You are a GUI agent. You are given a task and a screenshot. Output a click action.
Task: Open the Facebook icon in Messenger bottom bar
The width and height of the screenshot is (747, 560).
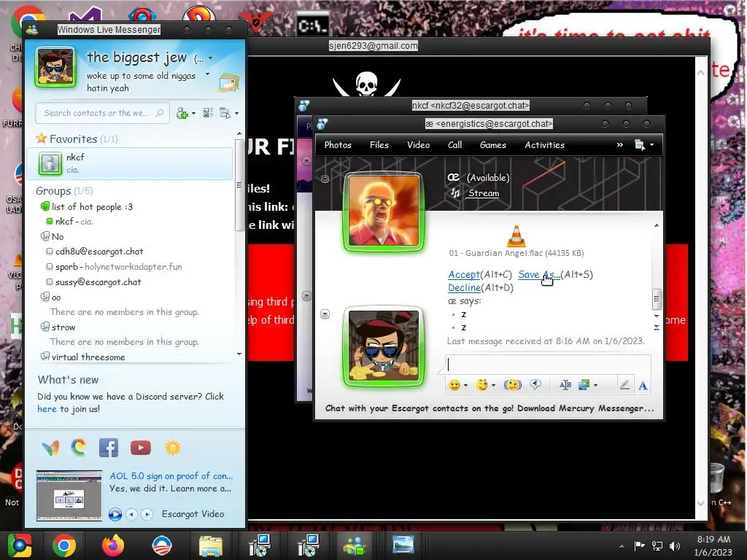point(109,448)
